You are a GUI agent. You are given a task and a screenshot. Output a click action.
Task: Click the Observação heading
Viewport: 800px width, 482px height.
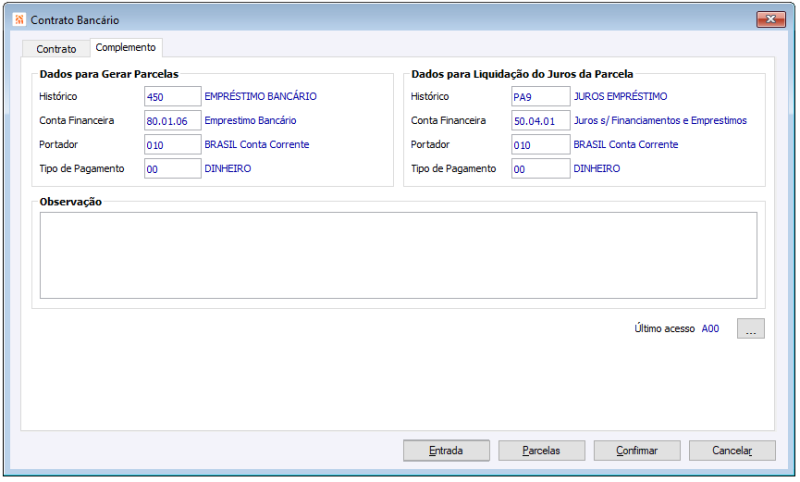pos(70,202)
